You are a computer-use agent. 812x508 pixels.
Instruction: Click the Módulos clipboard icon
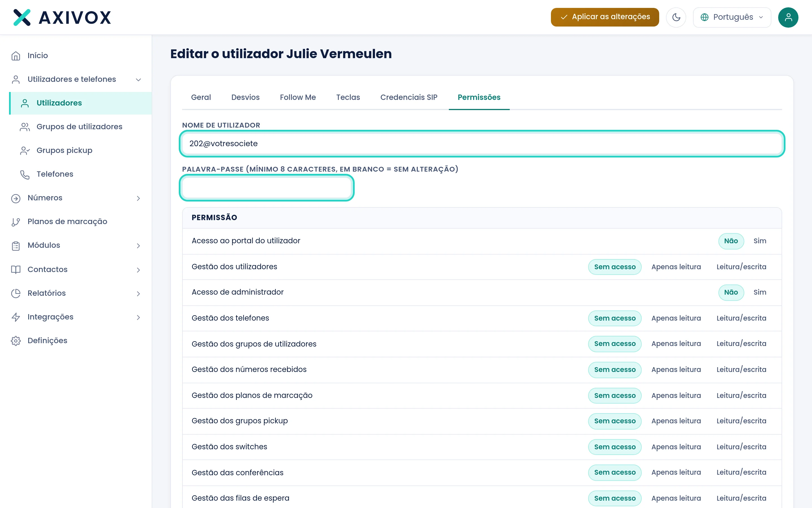[16, 246]
